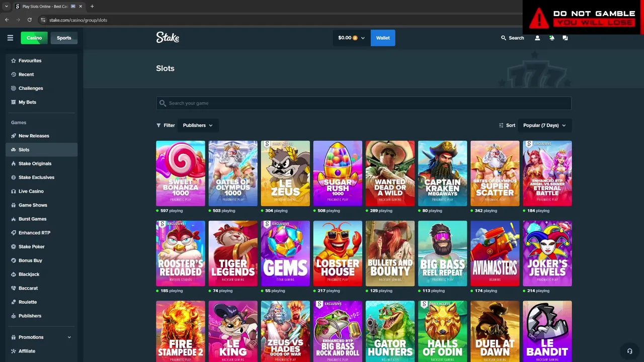This screenshot has height=362, width=644.
Task: Open the $0.00 balance currency dropdown
Action: [x=351, y=38]
